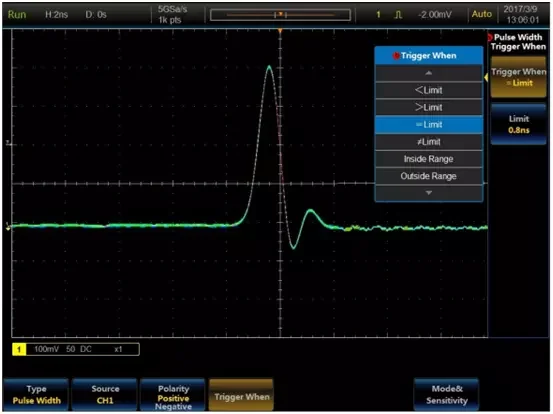Select the <Limit trigger option
This screenshot has height=414, width=553.
(429, 90)
